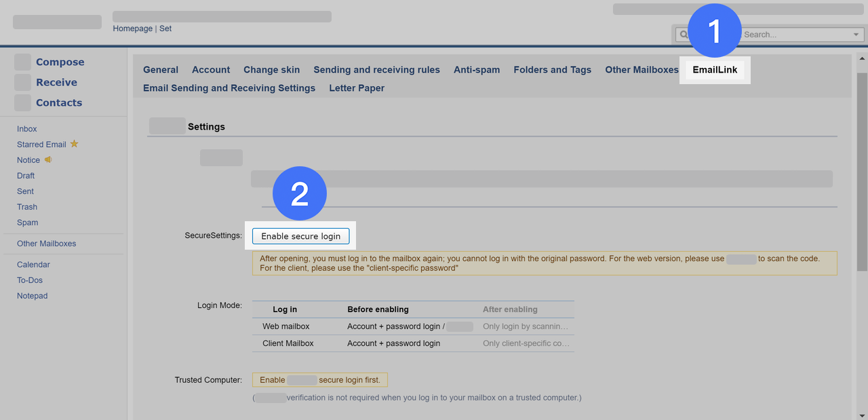
Task: Click Enable secure login
Action: coord(300,235)
